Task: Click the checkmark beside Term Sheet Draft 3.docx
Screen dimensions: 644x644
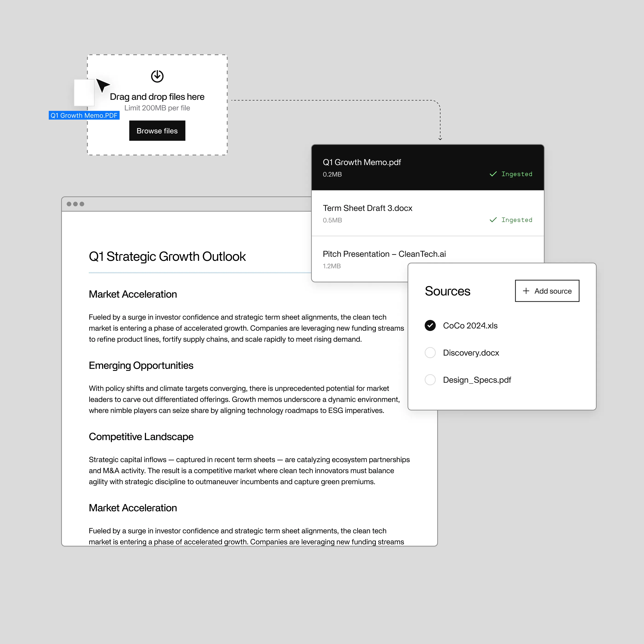Action: 493,220
